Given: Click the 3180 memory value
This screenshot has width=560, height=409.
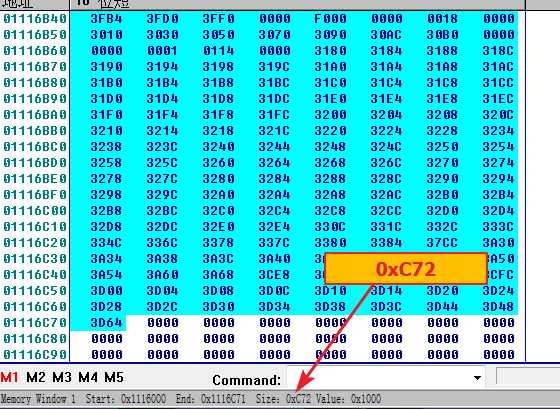Looking at the screenshot, I should 330,51.
